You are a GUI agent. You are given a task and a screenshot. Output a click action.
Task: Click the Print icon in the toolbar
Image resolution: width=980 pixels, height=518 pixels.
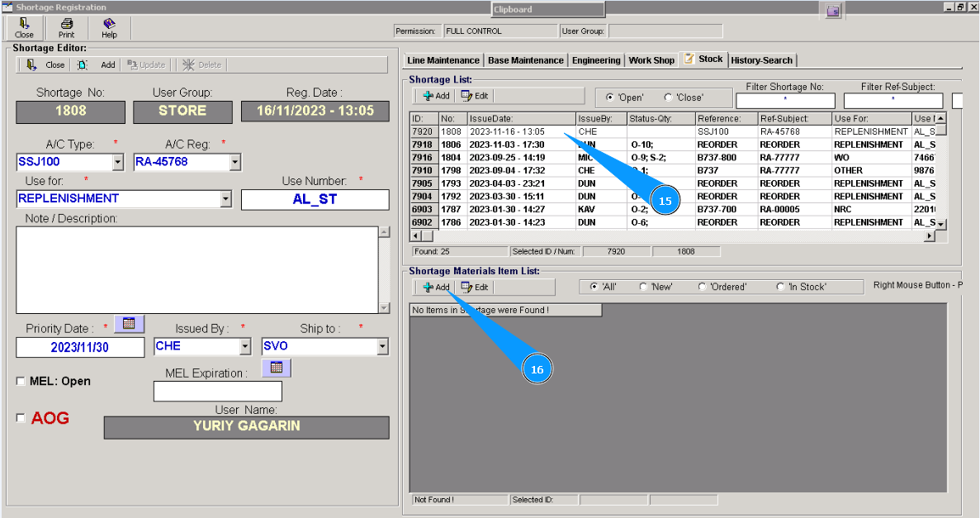[x=66, y=28]
